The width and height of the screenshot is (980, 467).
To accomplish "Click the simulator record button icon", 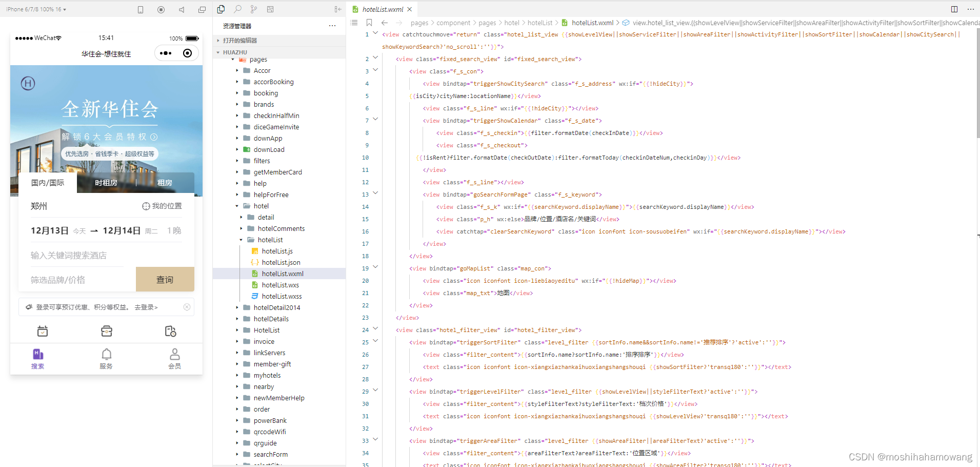I will click(161, 9).
